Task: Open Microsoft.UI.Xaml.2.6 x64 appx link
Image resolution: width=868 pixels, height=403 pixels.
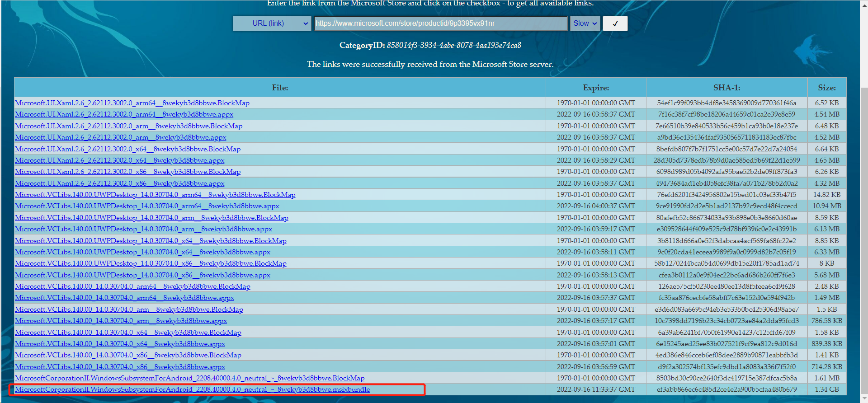Action: point(119,160)
